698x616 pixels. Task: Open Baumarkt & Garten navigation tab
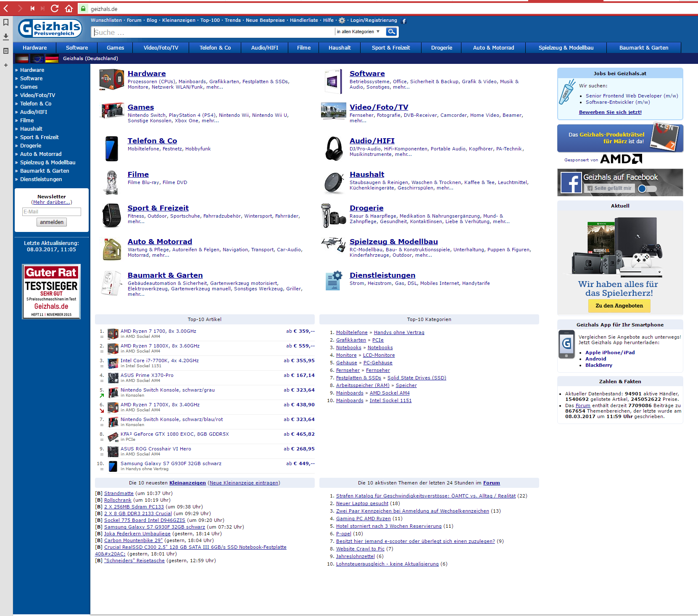[644, 48]
